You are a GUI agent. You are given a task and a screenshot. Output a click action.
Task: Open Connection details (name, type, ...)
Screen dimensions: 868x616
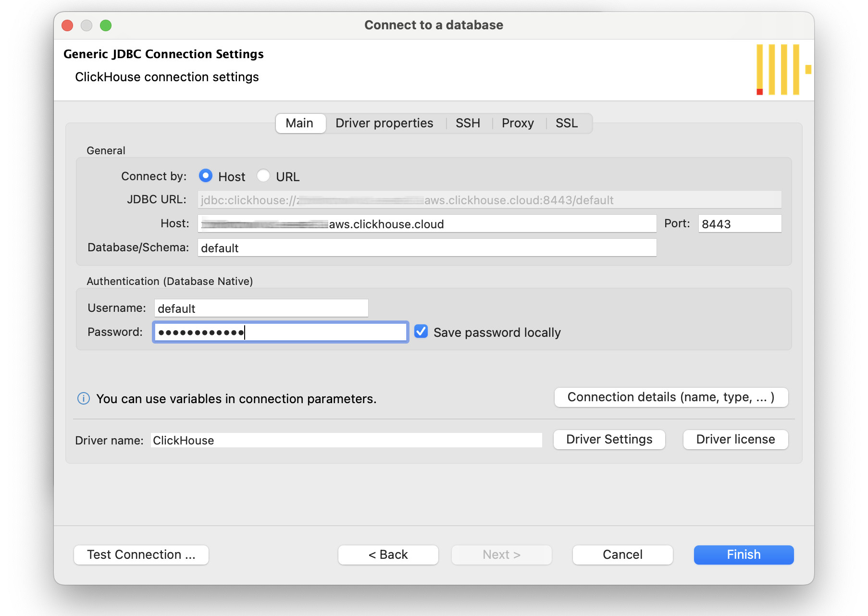(671, 397)
